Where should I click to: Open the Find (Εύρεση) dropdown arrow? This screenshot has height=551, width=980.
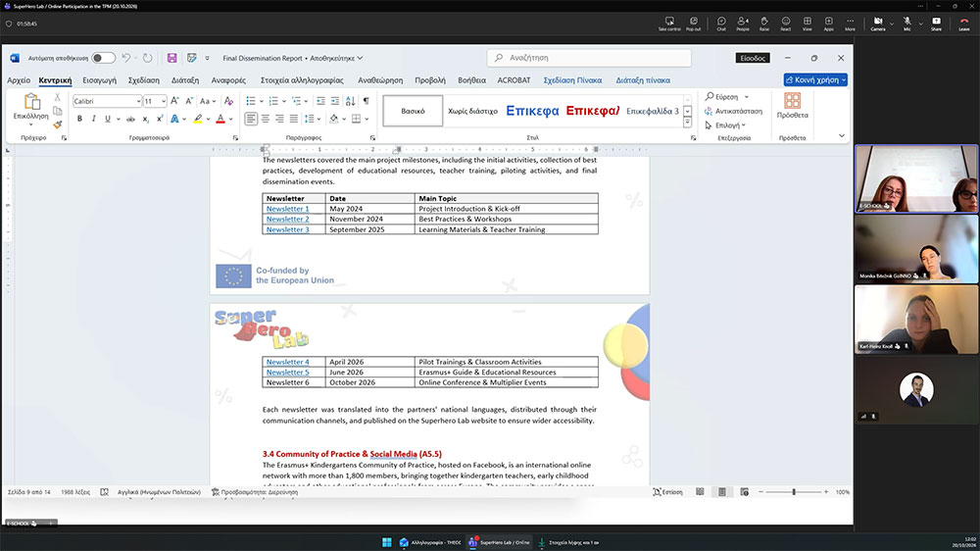pyautogui.click(x=746, y=98)
